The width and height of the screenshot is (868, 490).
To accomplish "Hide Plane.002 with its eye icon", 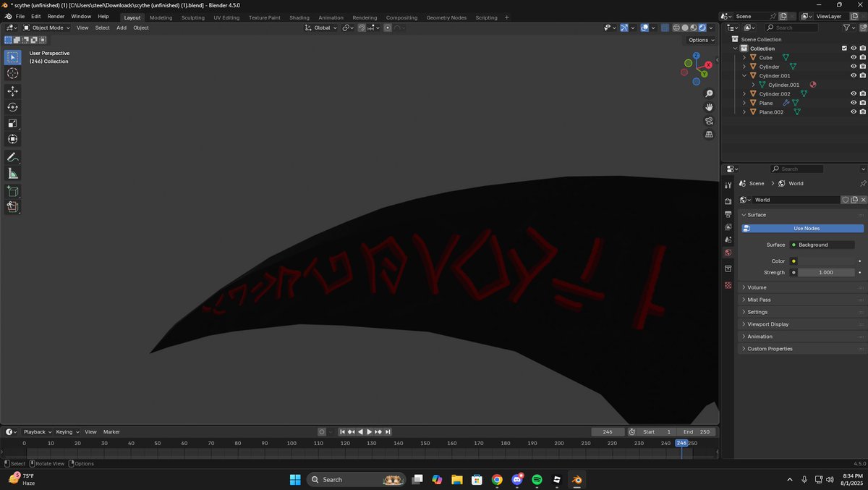I will pos(854,112).
